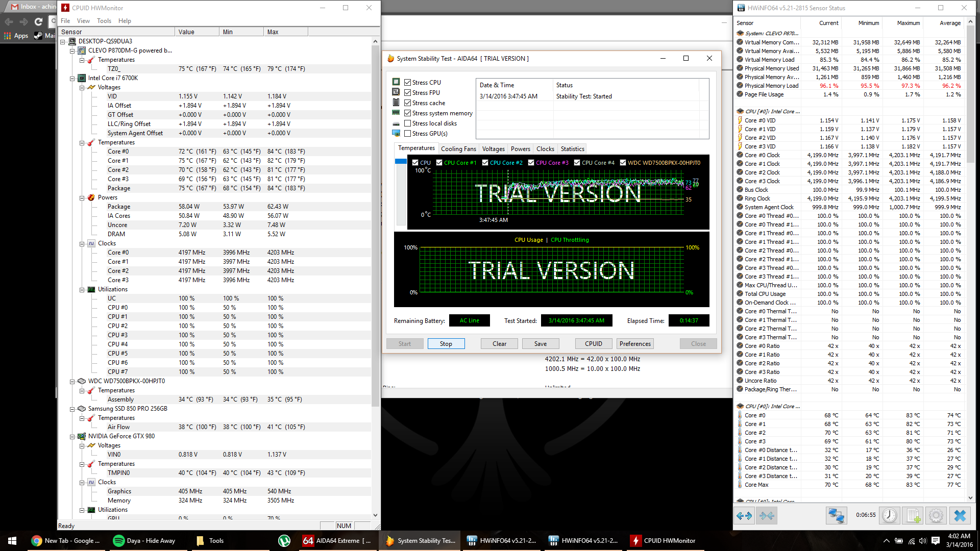Open HWMonitor File menu
This screenshot has height=551, width=980.
coord(65,21)
